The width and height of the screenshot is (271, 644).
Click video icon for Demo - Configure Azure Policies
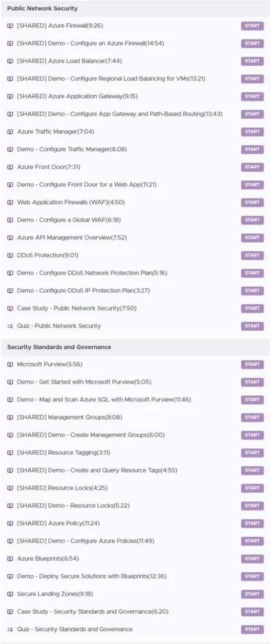pyautogui.click(x=10, y=541)
